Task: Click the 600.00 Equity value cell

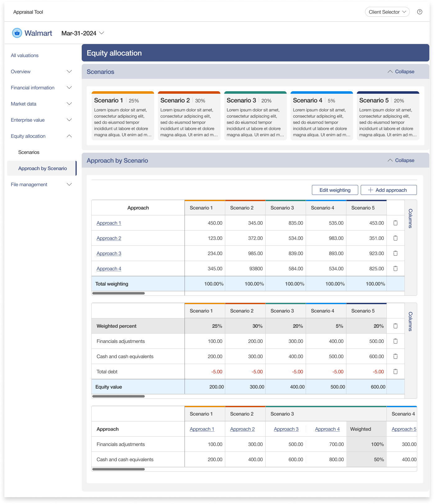Action: 367,387
